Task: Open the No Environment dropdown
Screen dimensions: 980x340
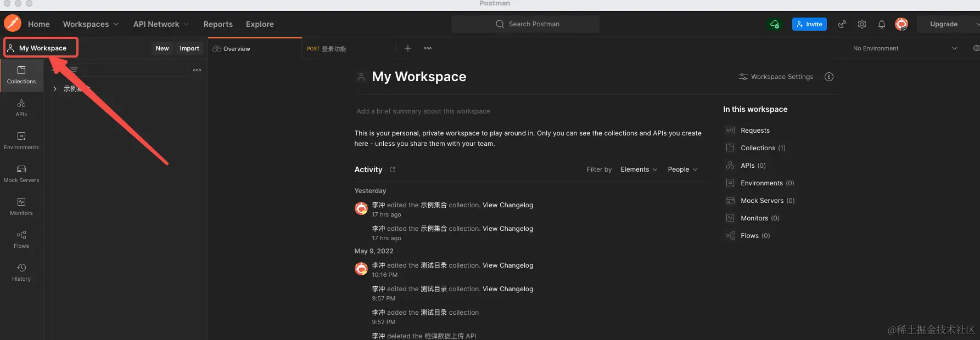Action: [905, 48]
